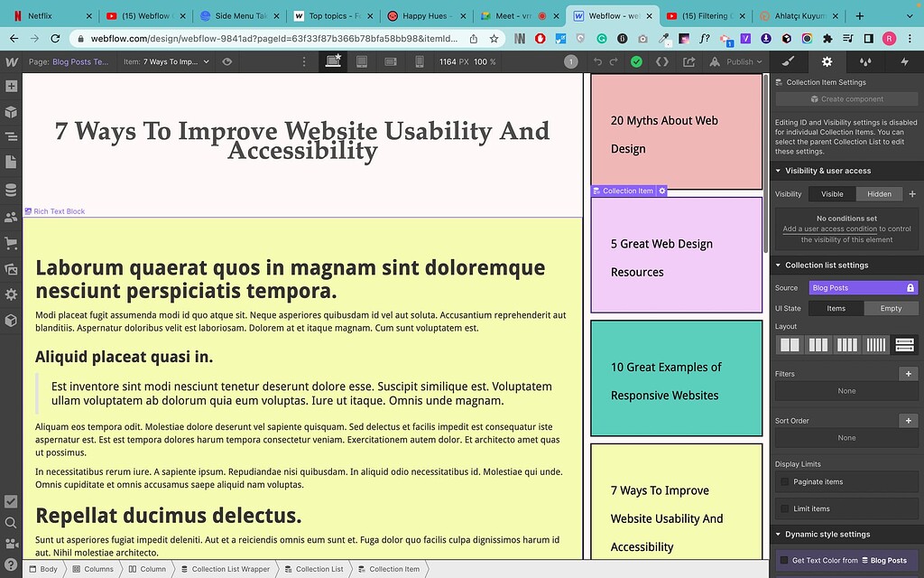Viewport: 924px width, 578px height.
Task: Switch to the Style paintbrush panel
Action: (788, 61)
